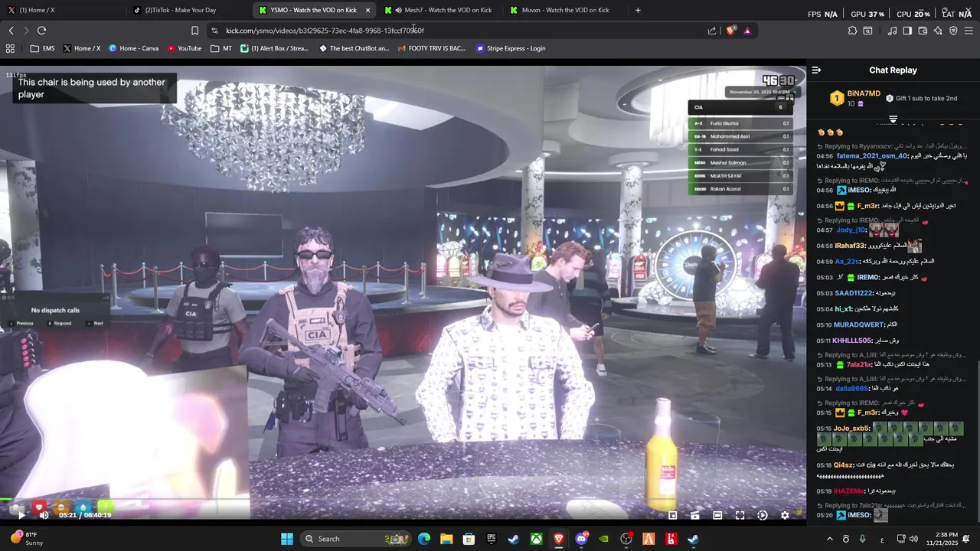Click username fatema_2021_osm_40 in chat
Image resolution: width=980 pixels, height=551 pixels.
tap(871, 156)
